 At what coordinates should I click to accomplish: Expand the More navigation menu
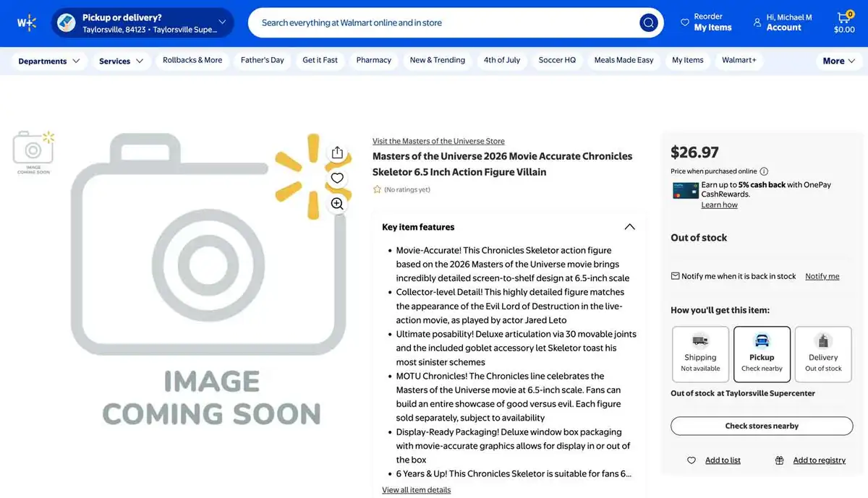click(x=838, y=61)
